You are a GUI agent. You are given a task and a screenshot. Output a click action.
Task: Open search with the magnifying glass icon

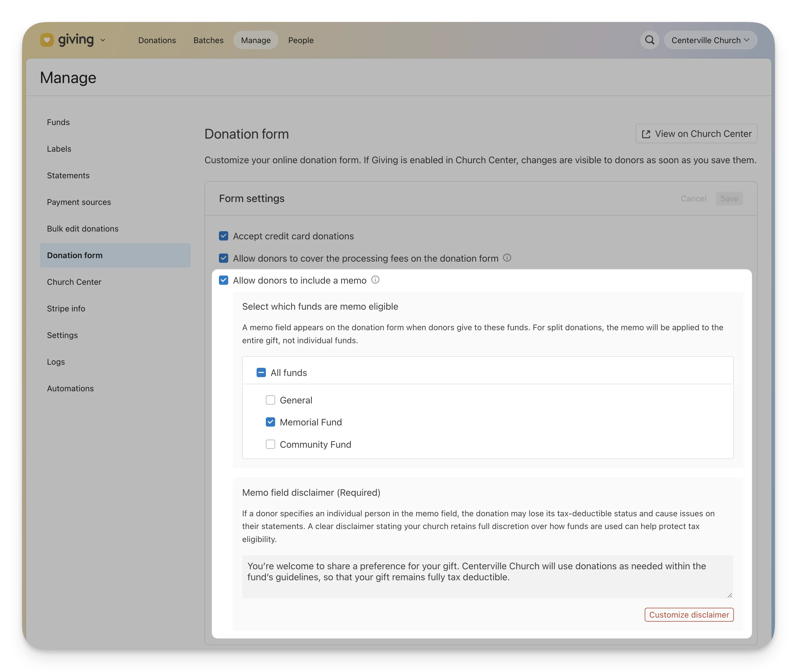point(650,40)
